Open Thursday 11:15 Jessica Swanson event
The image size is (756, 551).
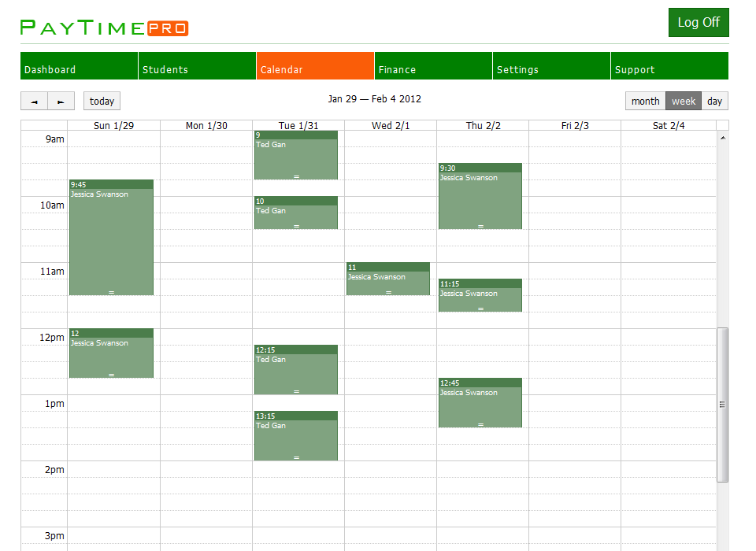(x=480, y=295)
